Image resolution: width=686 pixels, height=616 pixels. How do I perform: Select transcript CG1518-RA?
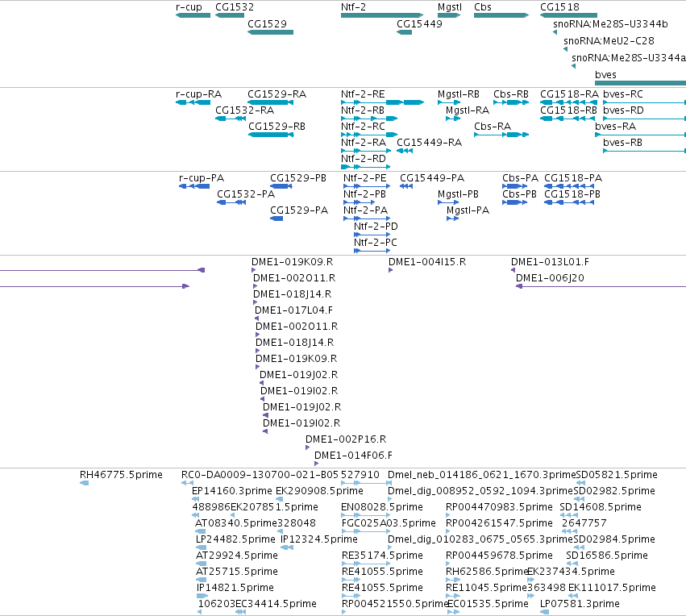568,102
